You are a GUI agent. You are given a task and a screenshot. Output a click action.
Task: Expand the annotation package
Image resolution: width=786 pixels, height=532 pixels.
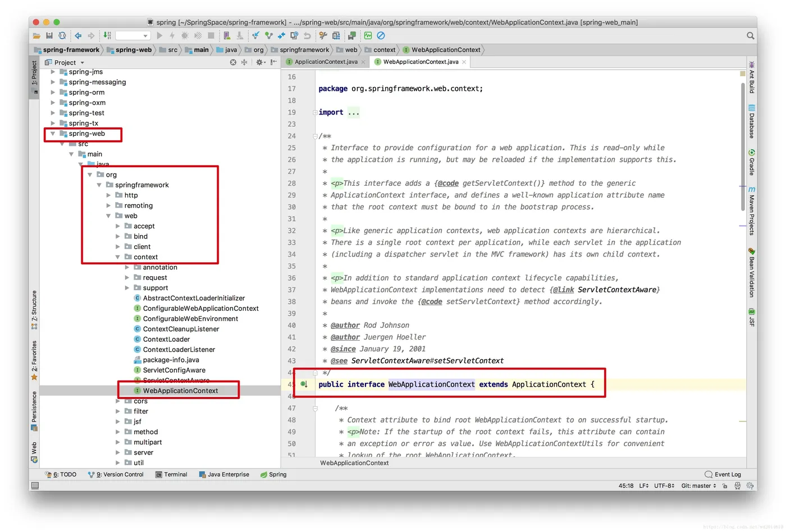pyautogui.click(x=127, y=267)
